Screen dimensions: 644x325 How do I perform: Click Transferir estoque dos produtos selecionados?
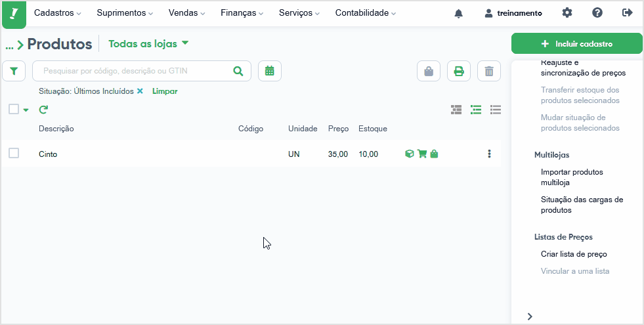pyautogui.click(x=580, y=95)
